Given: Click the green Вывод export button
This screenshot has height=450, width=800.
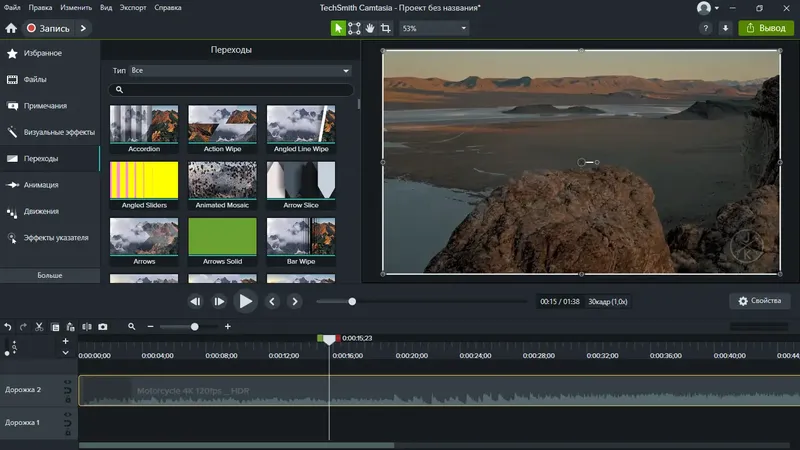Looking at the screenshot, I should point(765,29).
